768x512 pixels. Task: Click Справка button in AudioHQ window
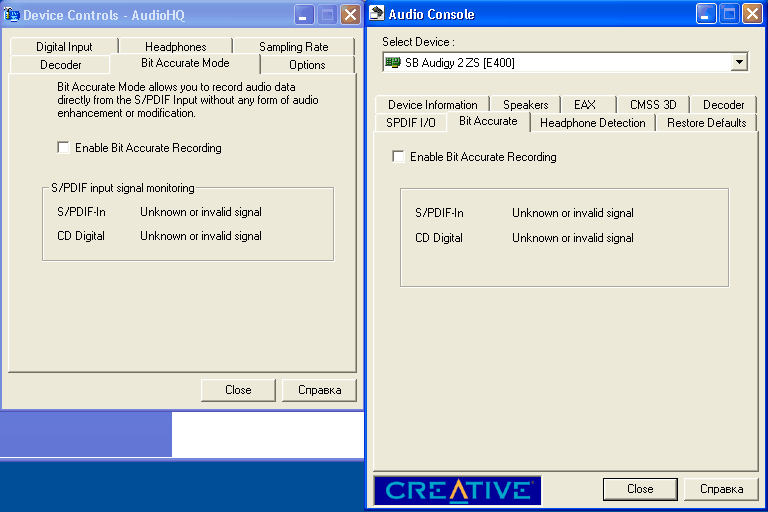[x=319, y=390]
